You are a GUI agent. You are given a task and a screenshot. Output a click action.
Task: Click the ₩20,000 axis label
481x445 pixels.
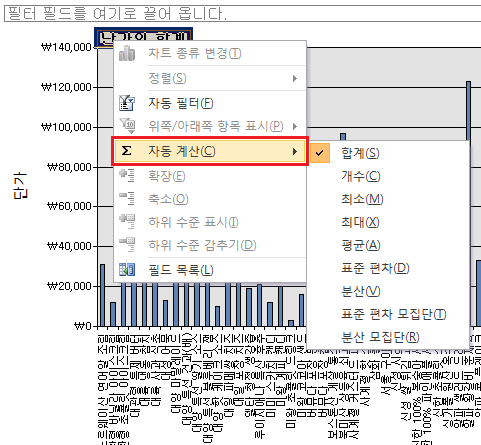69,286
